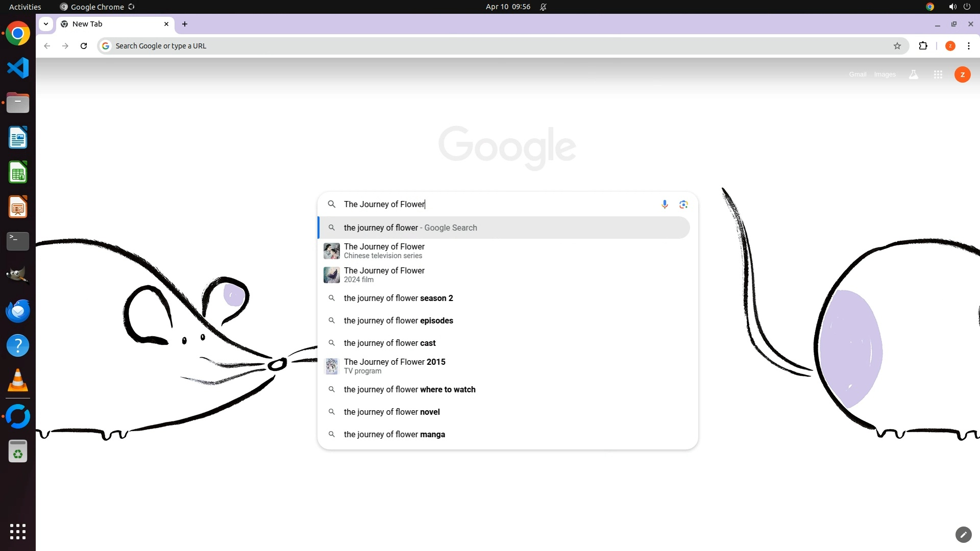Expand the tab search dropdown arrow
980x551 pixels.
[46, 24]
